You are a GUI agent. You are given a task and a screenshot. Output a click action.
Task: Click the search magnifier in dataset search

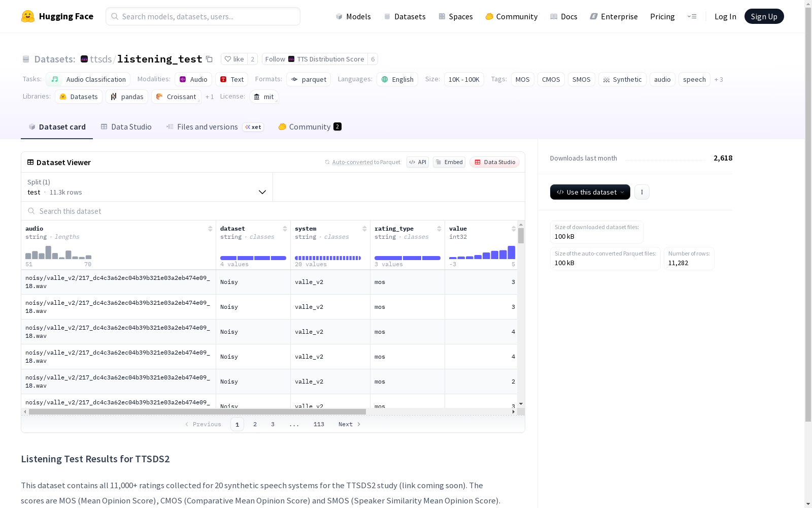point(31,211)
